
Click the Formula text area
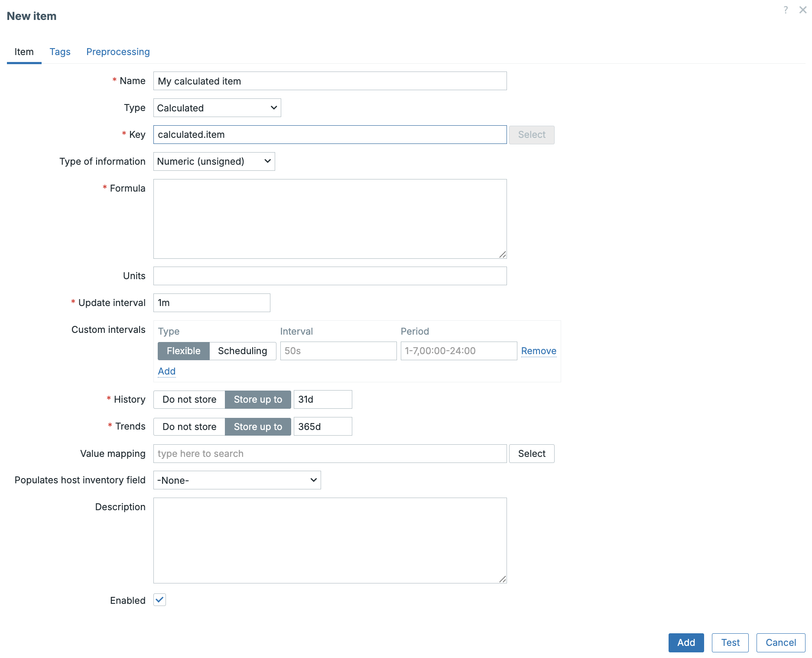tap(330, 219)
